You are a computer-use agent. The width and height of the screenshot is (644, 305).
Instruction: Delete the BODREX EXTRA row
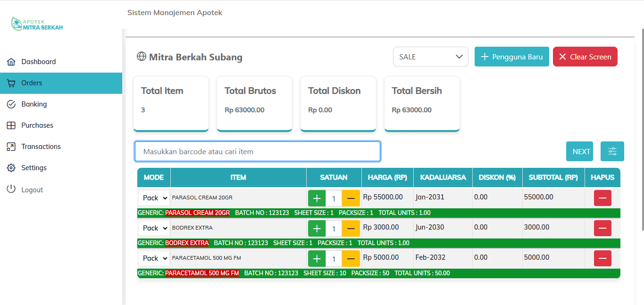tap(602, 228)
